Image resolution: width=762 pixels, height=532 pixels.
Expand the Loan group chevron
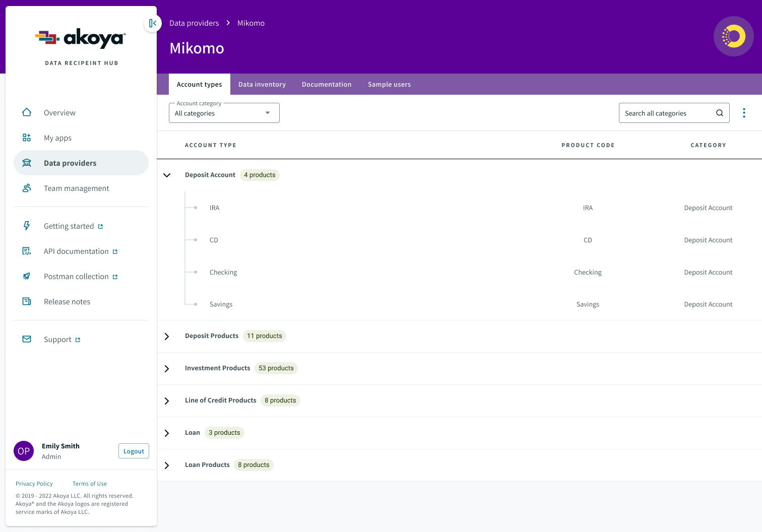click(167, 433)
